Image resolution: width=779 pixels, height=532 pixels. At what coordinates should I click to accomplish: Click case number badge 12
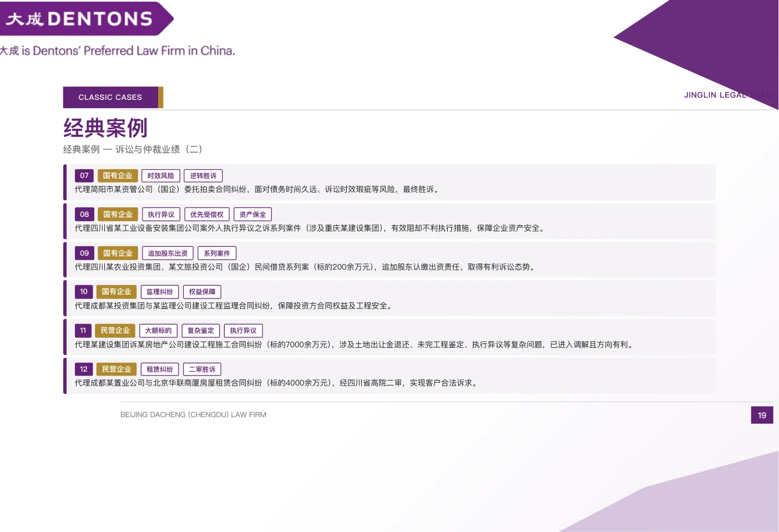[x=84, y=369]
